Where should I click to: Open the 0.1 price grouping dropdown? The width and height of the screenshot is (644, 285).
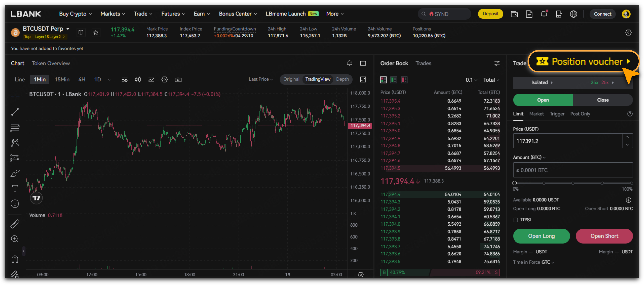pos(471,80)
